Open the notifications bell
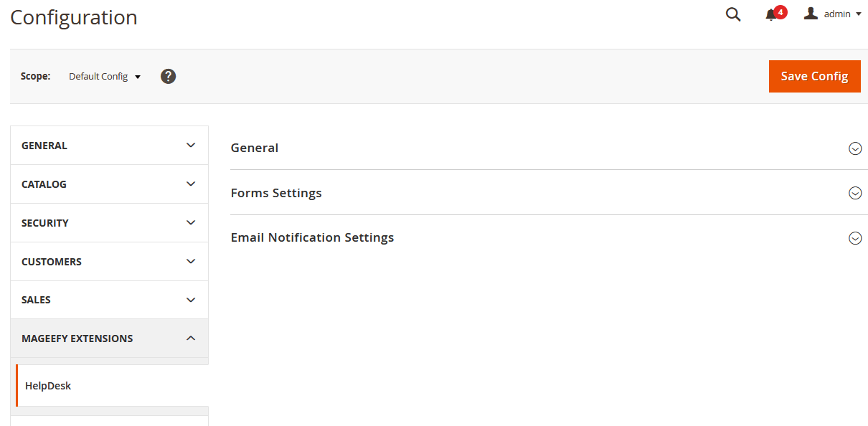868x426 pixels. click(x=772, y=14)
